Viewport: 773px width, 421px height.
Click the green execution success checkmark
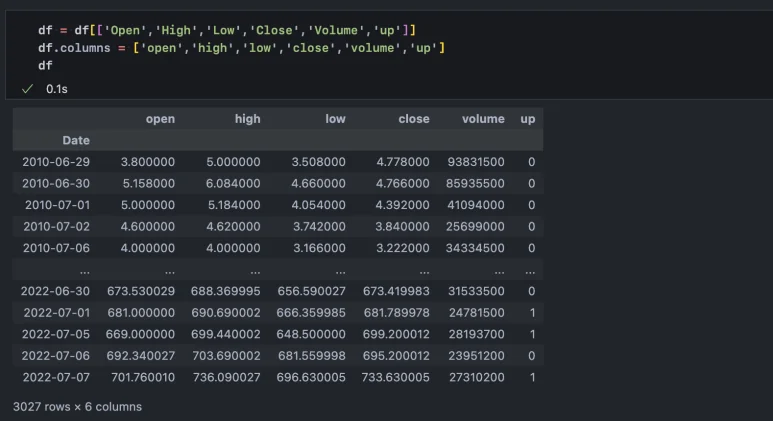pos(27,89)
